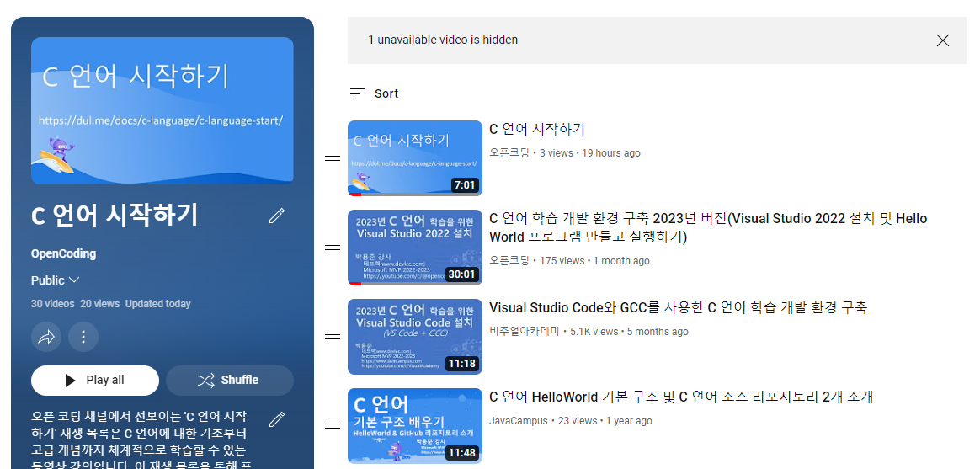The width and height of the screenshot is (980, 469).
Task: Click drag handle for Visual Studio 2022 video
Action: [333, 248]
